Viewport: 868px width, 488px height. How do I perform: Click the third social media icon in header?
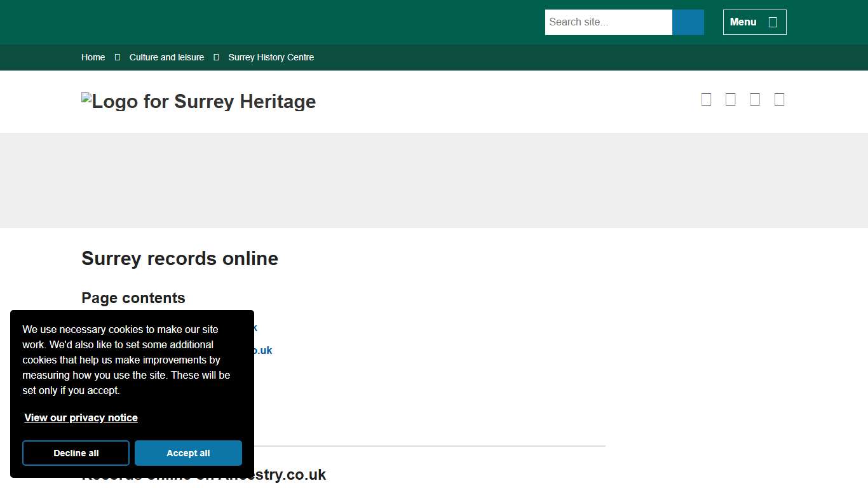(x=754, y=99)
